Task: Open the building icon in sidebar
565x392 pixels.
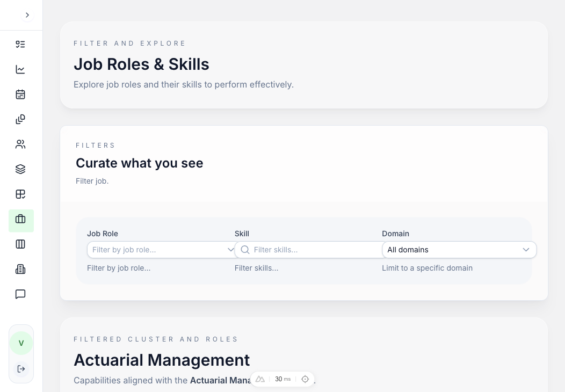Action: tap(20, 269)
